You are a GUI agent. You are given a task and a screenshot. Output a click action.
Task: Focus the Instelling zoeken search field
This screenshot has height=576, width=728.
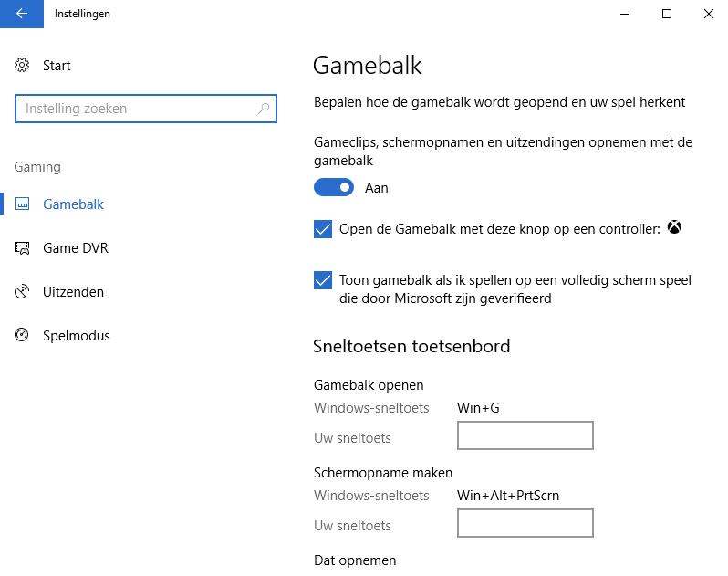pos(137,109)
